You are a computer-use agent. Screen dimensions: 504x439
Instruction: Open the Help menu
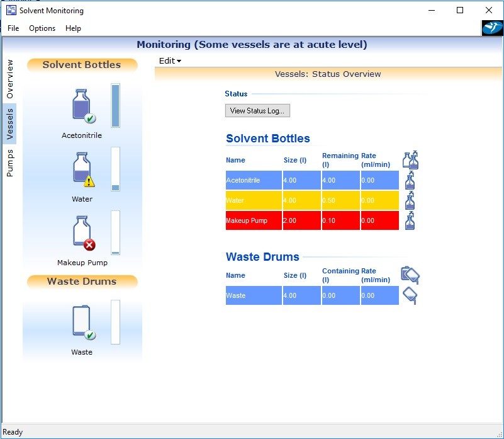[73, 28]
